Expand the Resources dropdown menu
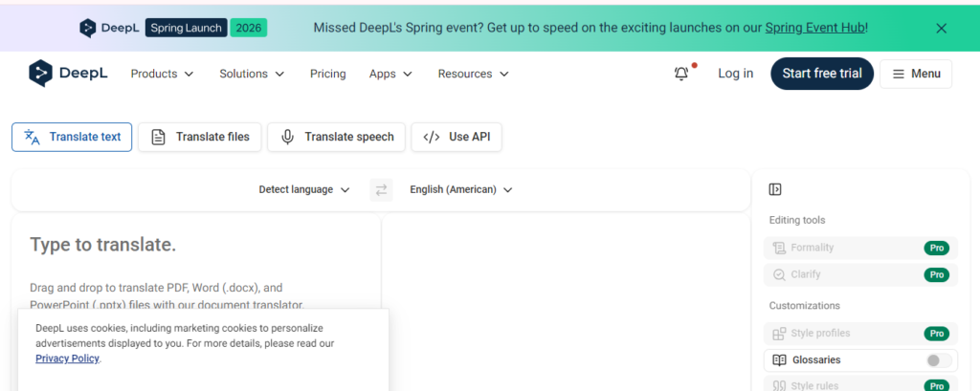 click(473, 74)
